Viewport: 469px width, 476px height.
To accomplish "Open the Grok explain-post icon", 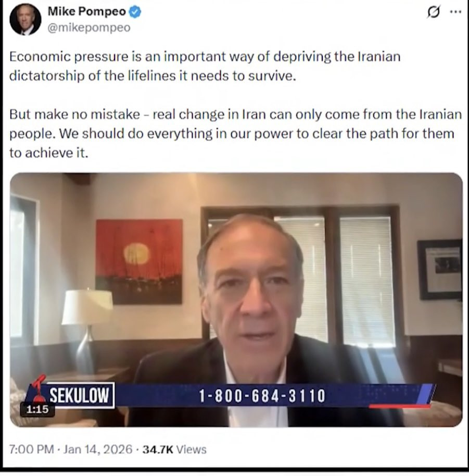I will click(x=433, y=12).
